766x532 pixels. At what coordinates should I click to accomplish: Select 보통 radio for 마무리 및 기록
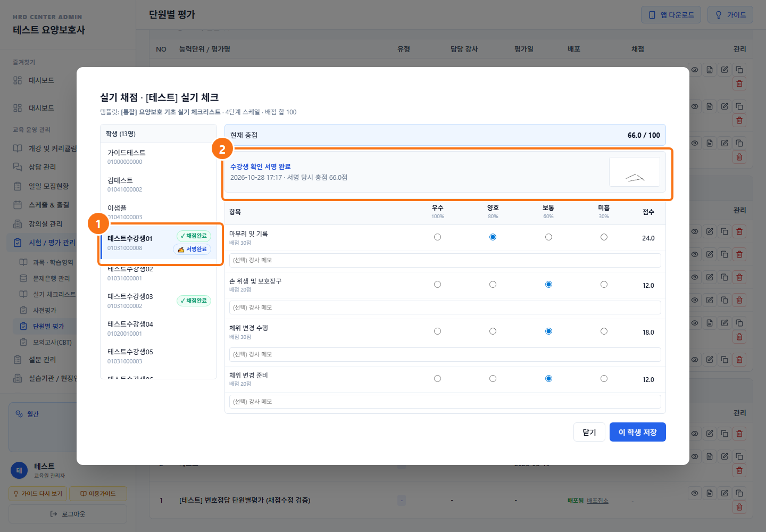(548, 237)
